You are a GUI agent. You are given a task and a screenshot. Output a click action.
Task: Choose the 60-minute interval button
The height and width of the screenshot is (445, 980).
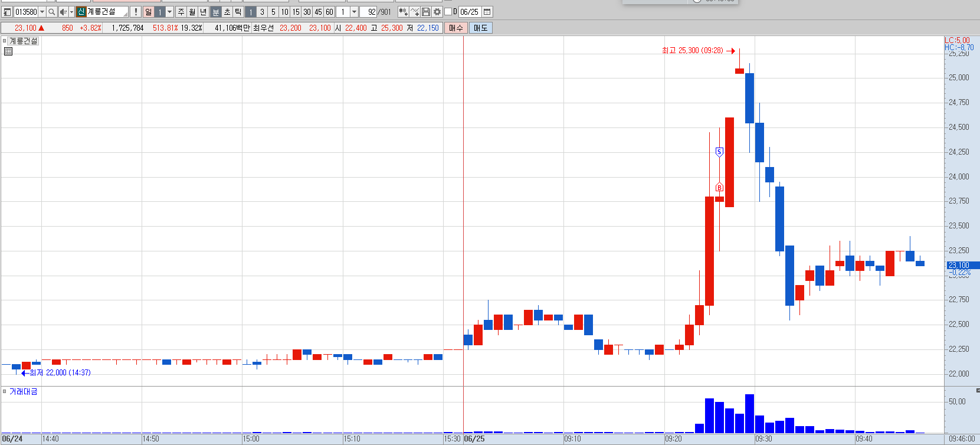point(329,12)
